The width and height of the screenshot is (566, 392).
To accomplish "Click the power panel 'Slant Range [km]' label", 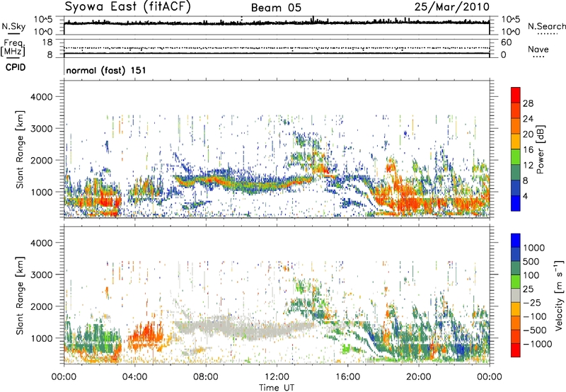I will point(20,149).
